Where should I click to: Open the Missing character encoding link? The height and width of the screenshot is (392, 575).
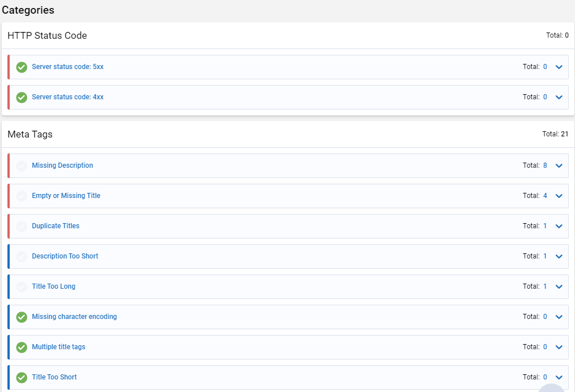click(74, 317)
